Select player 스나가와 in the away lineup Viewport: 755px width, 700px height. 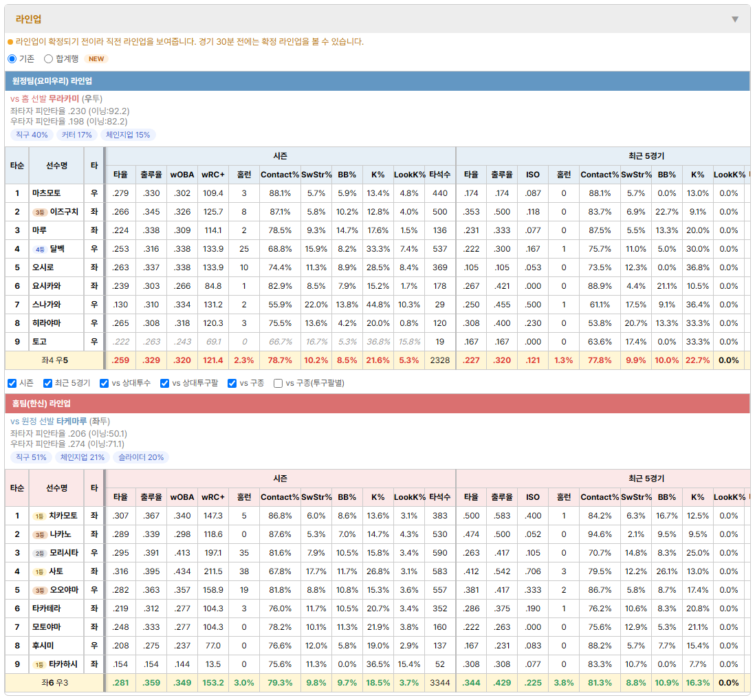[47, 304]
